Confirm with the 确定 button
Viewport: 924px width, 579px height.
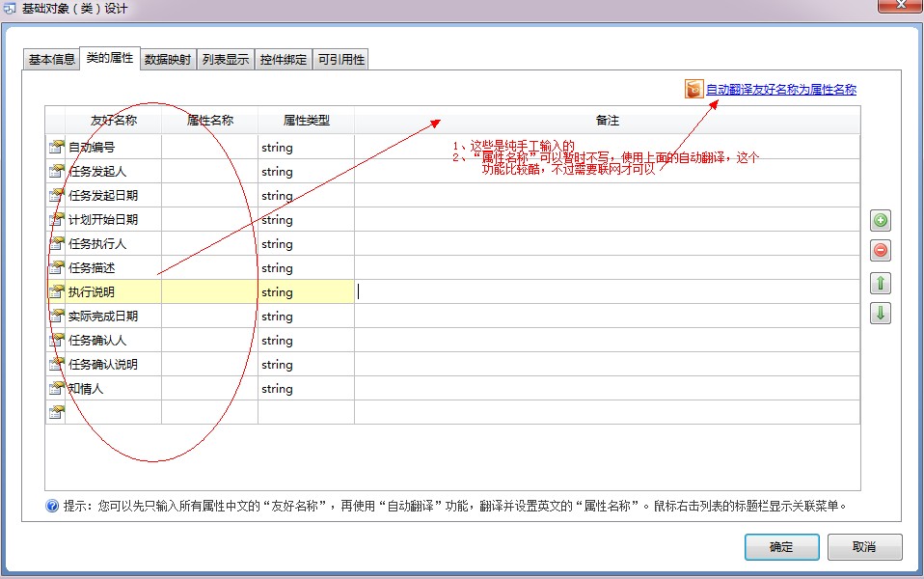click(x=781, y=547)
